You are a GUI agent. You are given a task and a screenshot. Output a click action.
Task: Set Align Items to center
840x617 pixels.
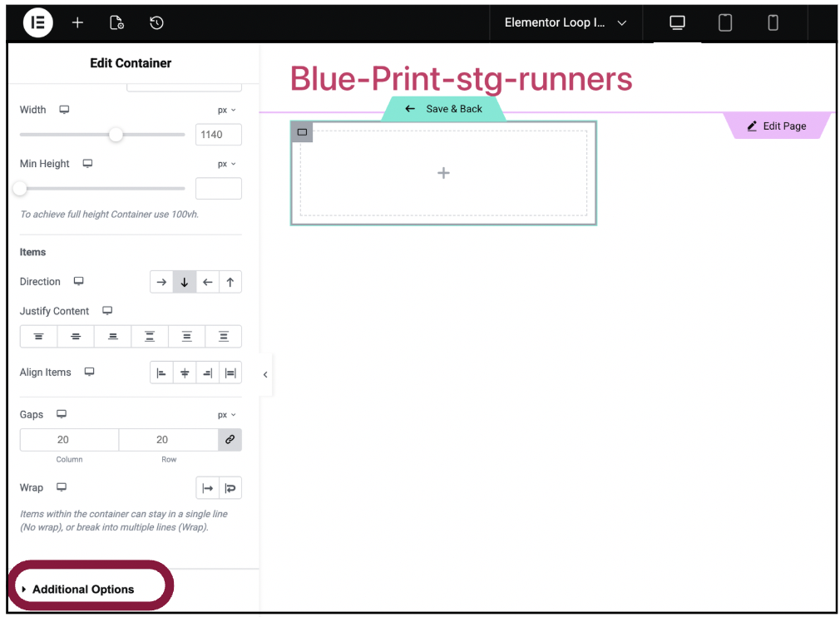click(185, 373)
